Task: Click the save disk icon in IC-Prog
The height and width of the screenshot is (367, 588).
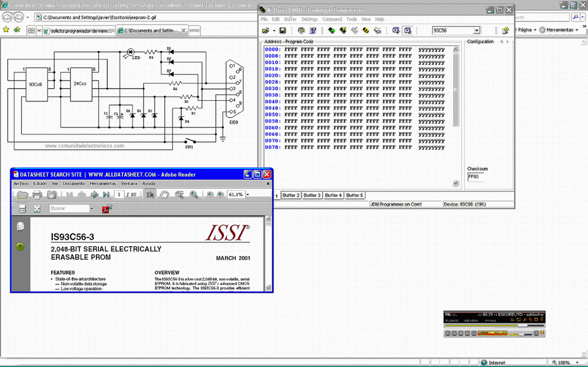Action: coord(283,30)
